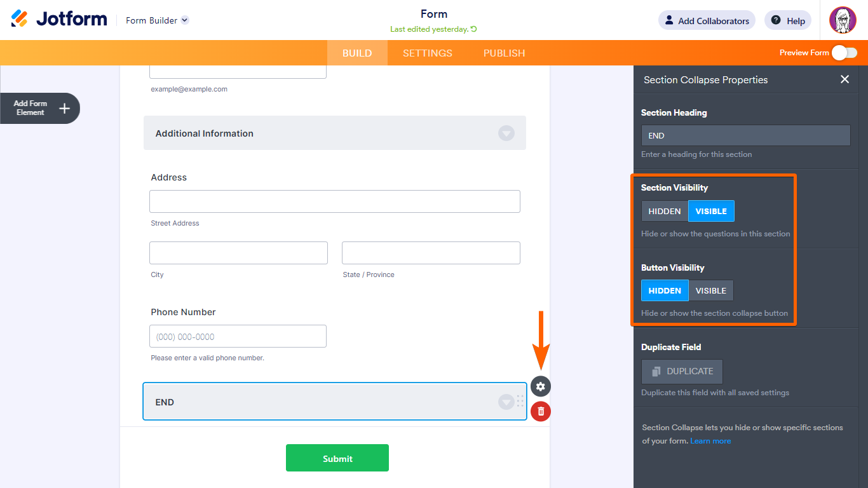Collapse the END section arrow
Screen dimensions: 868x488
click(506, 402)
